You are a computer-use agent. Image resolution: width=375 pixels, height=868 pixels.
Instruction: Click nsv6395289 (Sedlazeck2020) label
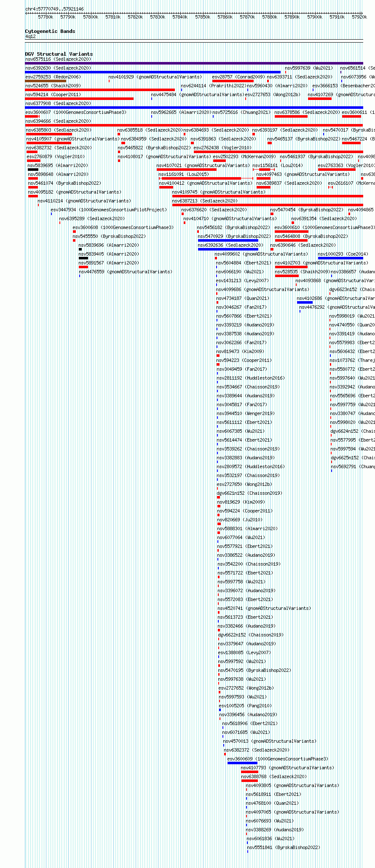tap(92, 219)
